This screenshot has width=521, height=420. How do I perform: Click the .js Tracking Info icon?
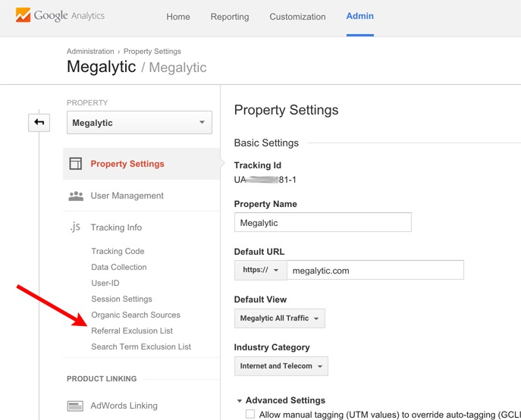pos(75,227)
